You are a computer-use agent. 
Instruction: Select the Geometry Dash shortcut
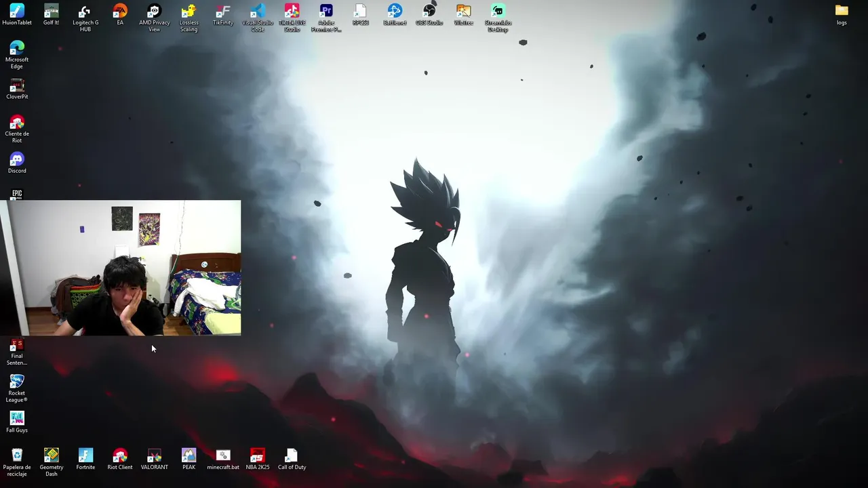(x=52, y=462)
